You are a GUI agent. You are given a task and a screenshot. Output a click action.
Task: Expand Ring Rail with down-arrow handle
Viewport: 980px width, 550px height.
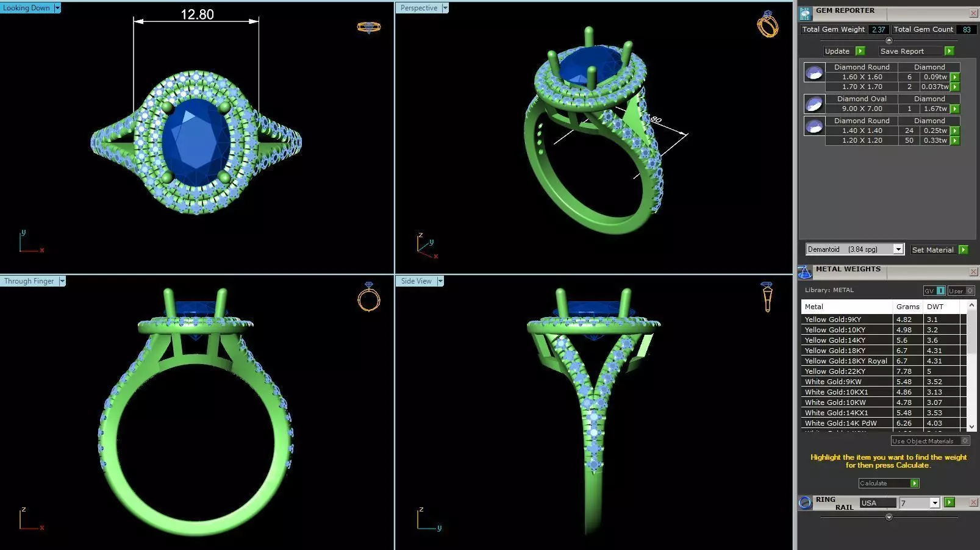pos(889,517)
